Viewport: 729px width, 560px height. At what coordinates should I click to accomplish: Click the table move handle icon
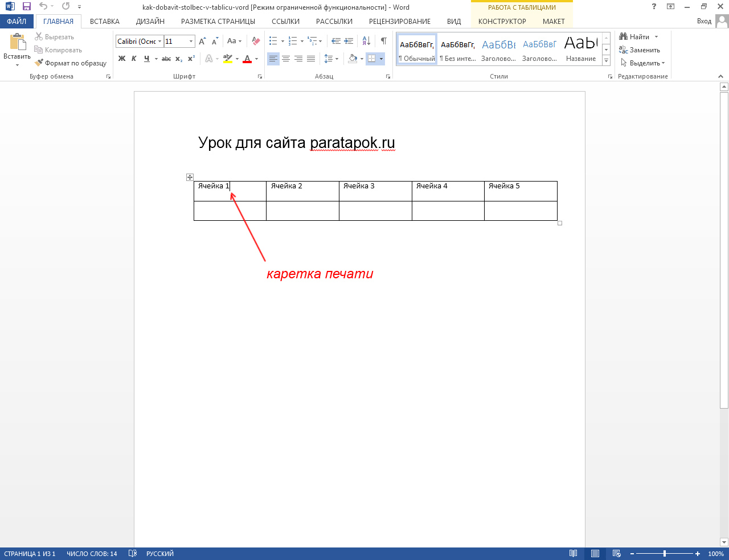(190, 178)
